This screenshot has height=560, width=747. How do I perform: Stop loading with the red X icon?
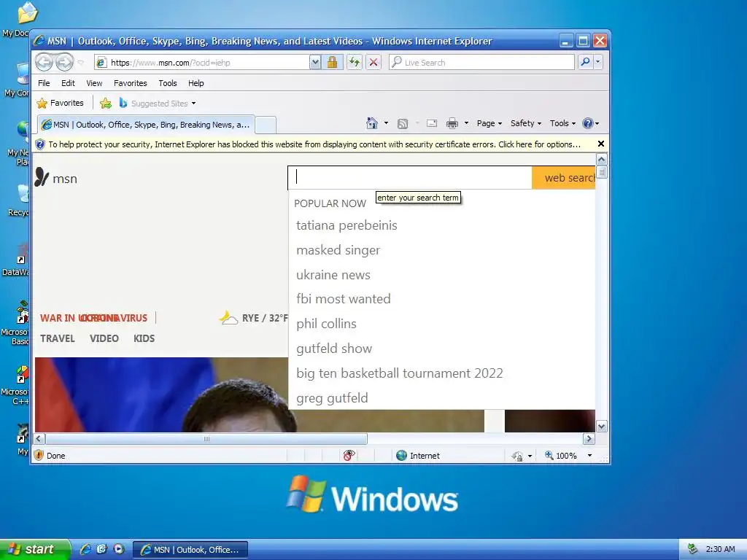[x=373, y=63]
